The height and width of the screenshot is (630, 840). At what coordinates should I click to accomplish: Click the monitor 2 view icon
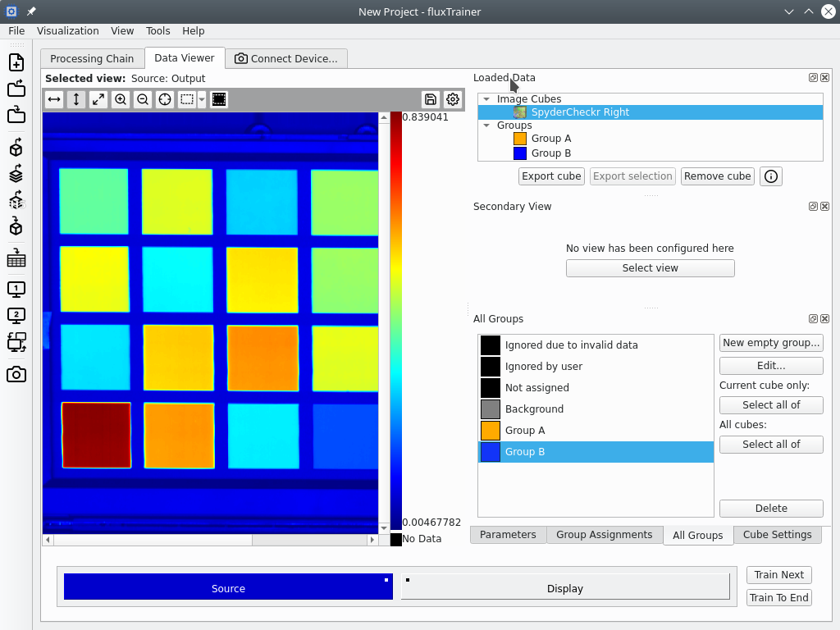16,316
